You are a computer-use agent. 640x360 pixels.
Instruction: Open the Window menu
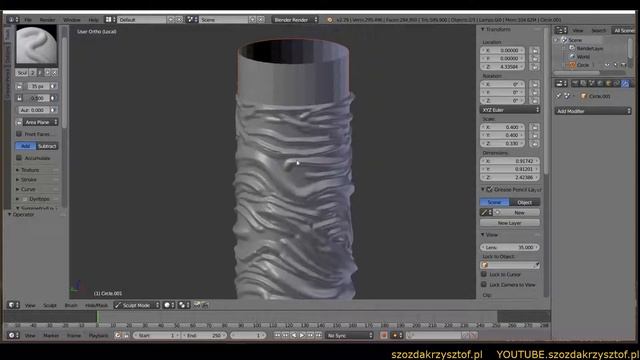pyautogui.click(x=72, y=20)
